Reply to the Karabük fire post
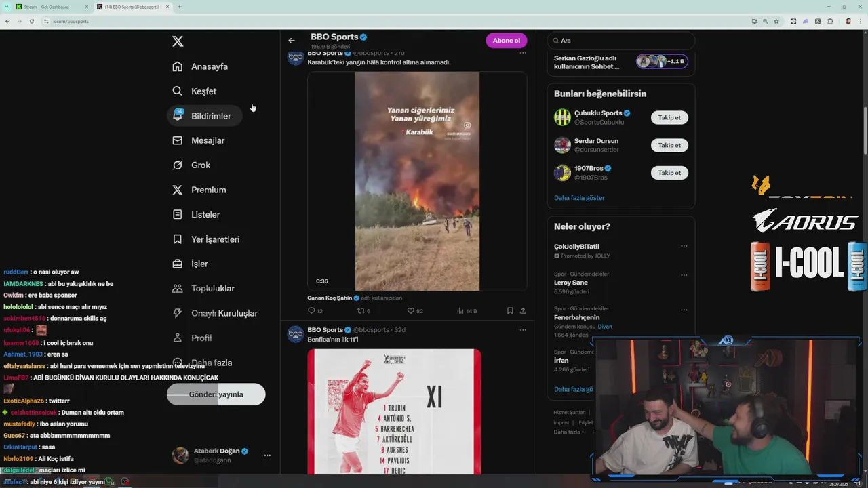This screenshot has height=488, width=868. pos(315,311)
